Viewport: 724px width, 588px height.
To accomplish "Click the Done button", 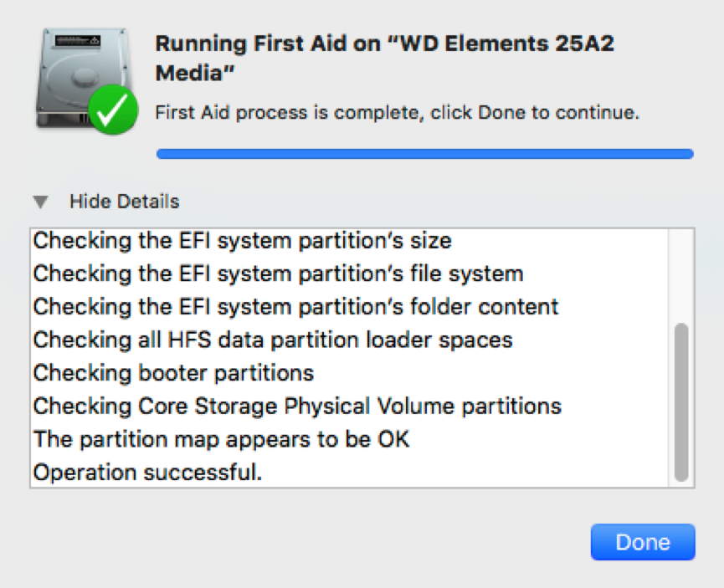I will click(643, 542).
